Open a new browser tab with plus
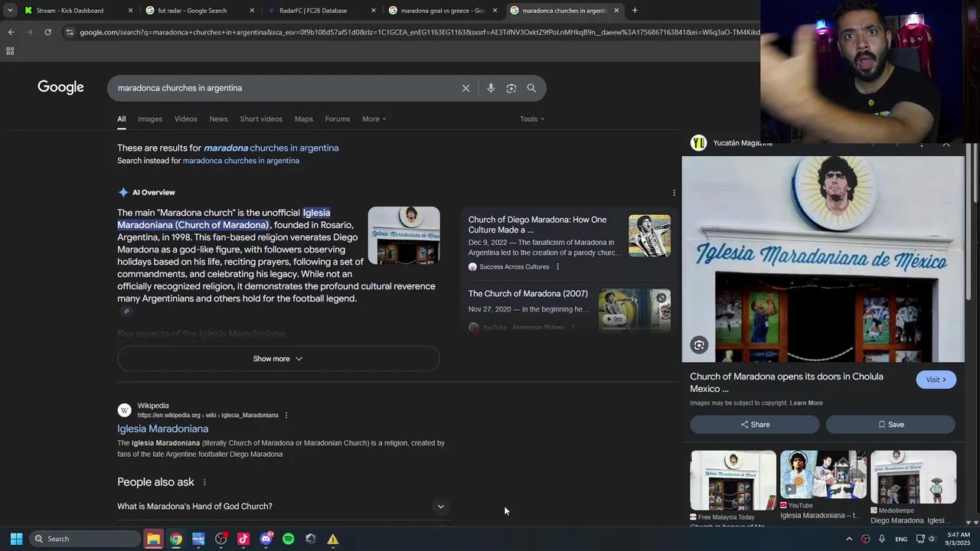 (635, 11)
